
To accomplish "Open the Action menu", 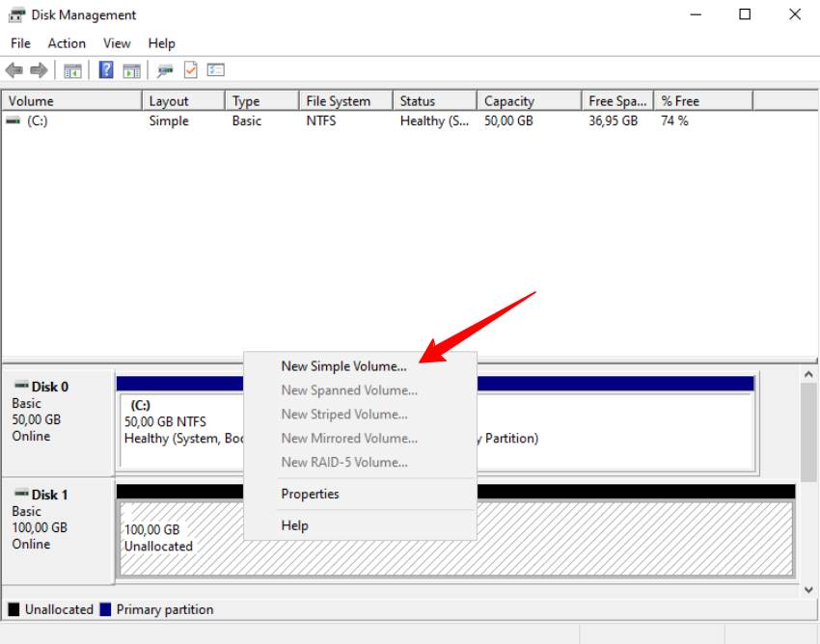I will tap(67, 43).
